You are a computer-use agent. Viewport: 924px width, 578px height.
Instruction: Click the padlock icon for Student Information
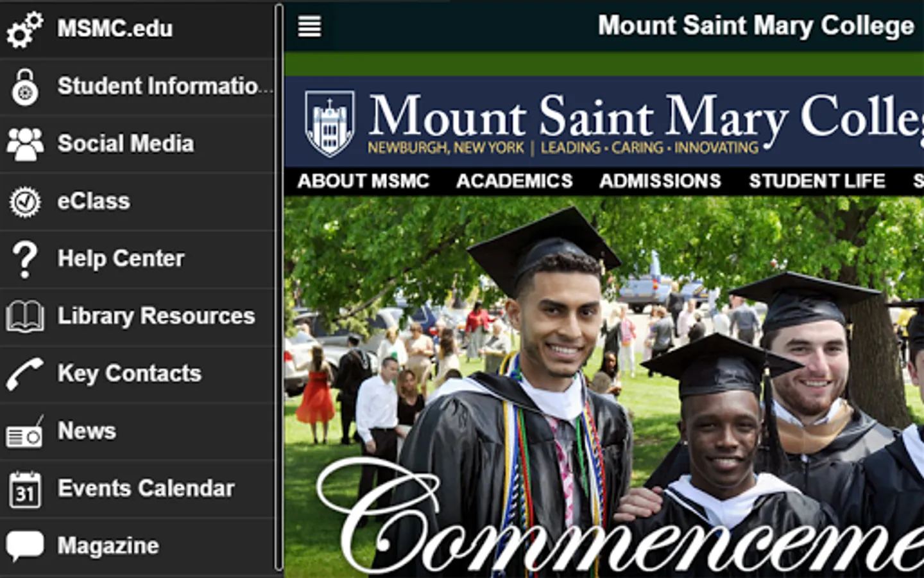point(25,87)
